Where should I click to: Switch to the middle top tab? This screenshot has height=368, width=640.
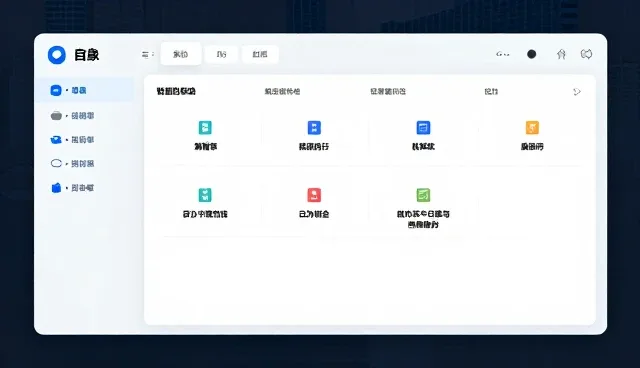(221, 54)
